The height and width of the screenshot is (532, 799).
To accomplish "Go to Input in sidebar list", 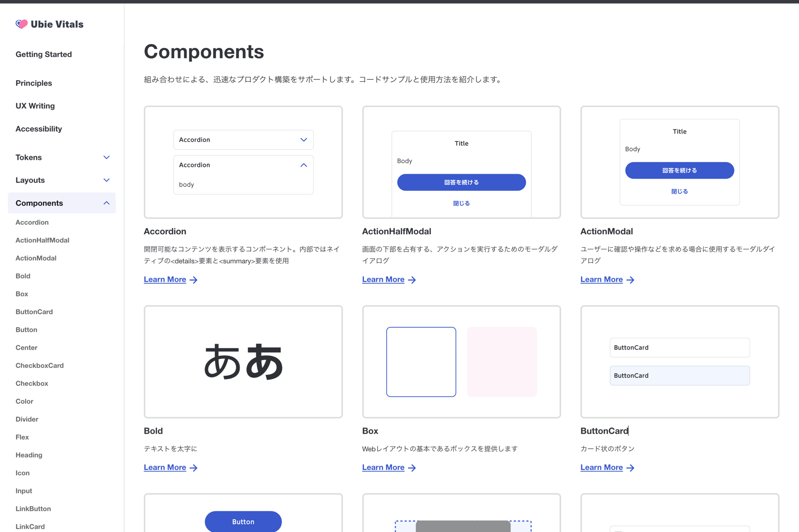I will (x=24, y=491).
